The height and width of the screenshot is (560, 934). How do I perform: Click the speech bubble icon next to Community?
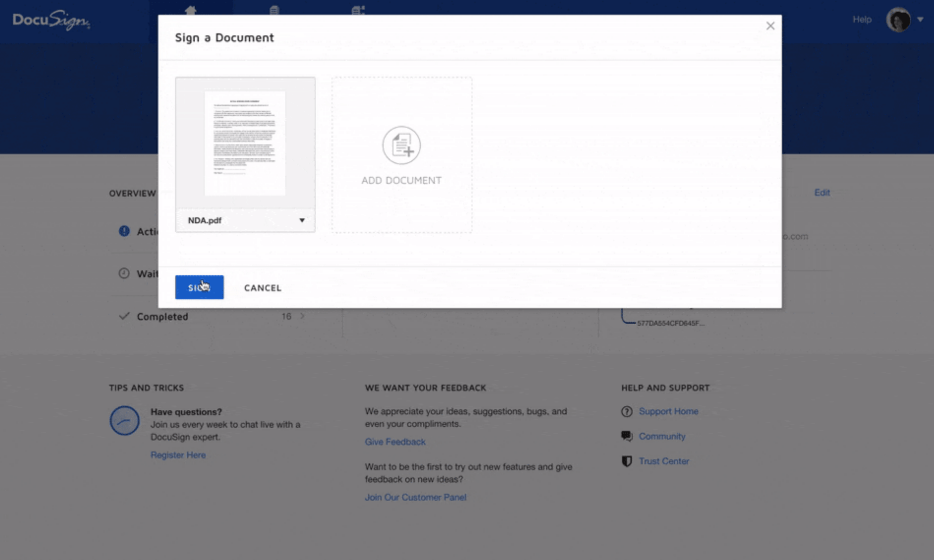[627, 436]
